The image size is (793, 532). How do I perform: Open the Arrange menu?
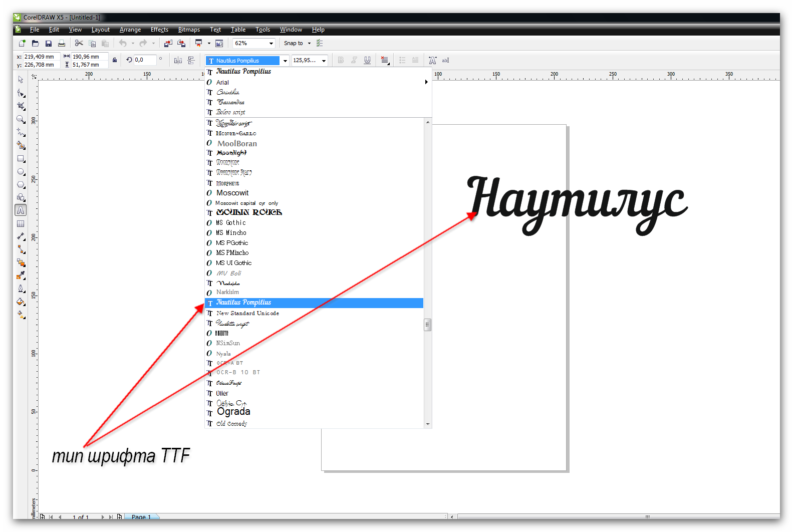click(130, 30)
